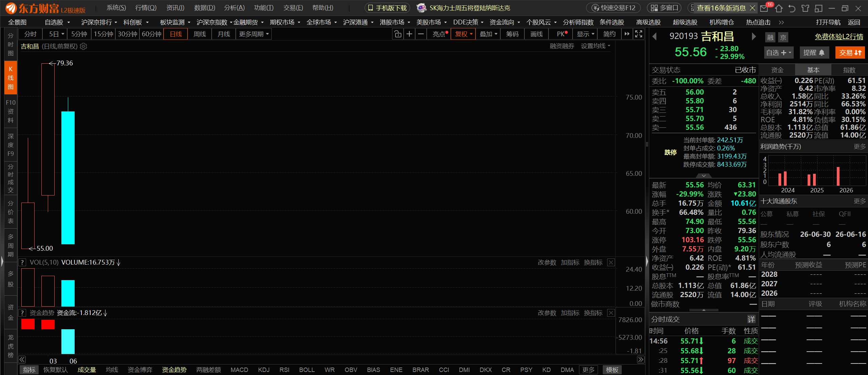Open help for 资金趋势 indicator
868x375 pixels.
[x=22, y=313]
